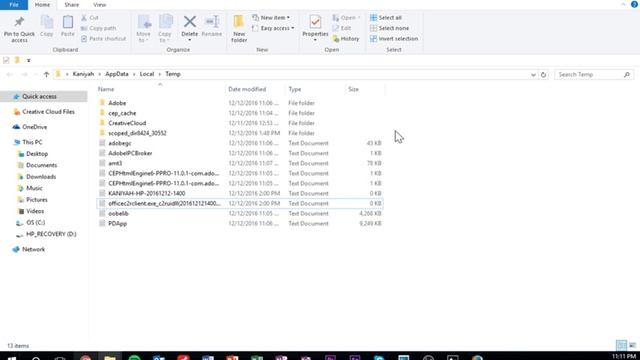Switch to the Home ribbon tab
The width and height of the screenshot is (640, 360).
42,5
